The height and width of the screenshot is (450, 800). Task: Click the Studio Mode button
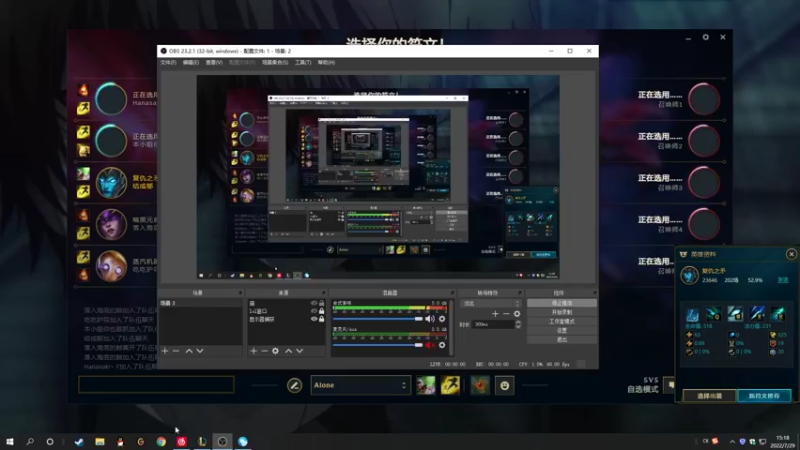click(562, 321)
